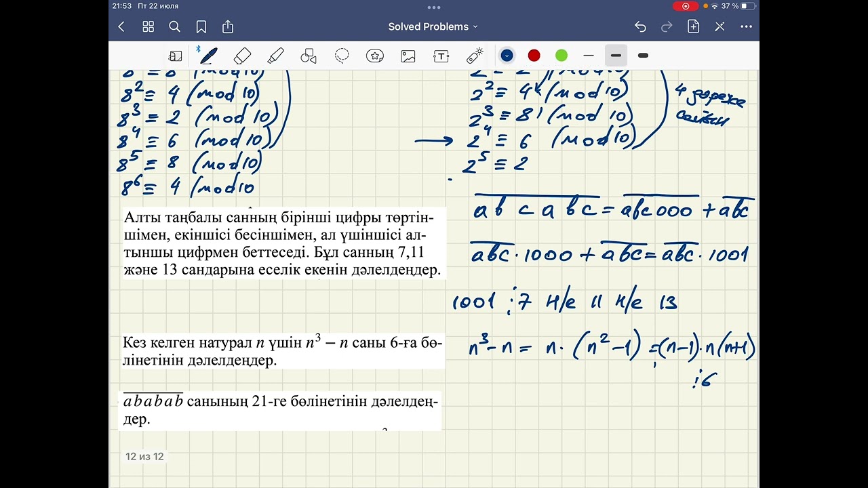Tap the red screen recording indicator
The height and width of the screenshot is (488, 868).
pyautogui.click(x=686, y=6)
